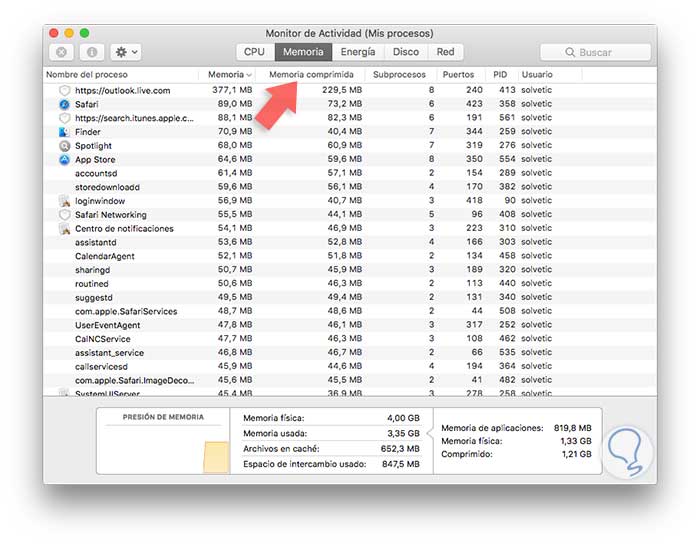Image resolution: width=700 pixels, height=546 pixels.
Task: Open the gear actions dropdown menu
Action: pyautogui.click(x=126, y=52)
